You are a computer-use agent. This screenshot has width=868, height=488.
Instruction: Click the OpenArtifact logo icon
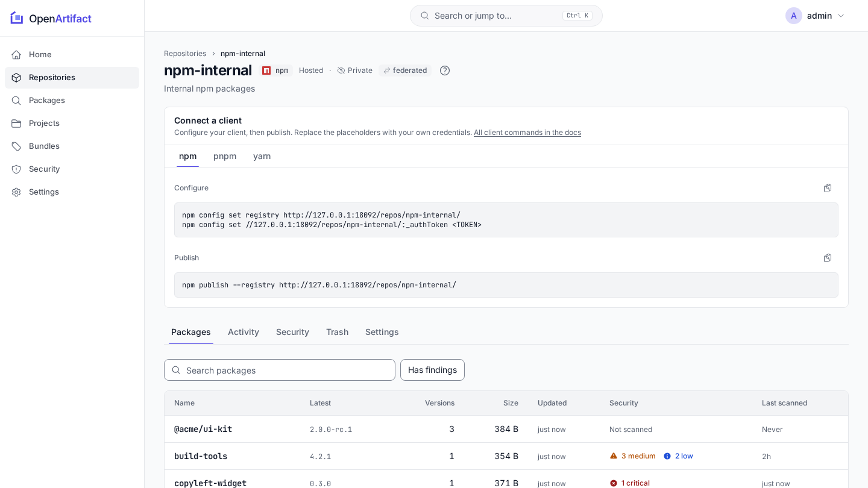click(x=17, y=18)
